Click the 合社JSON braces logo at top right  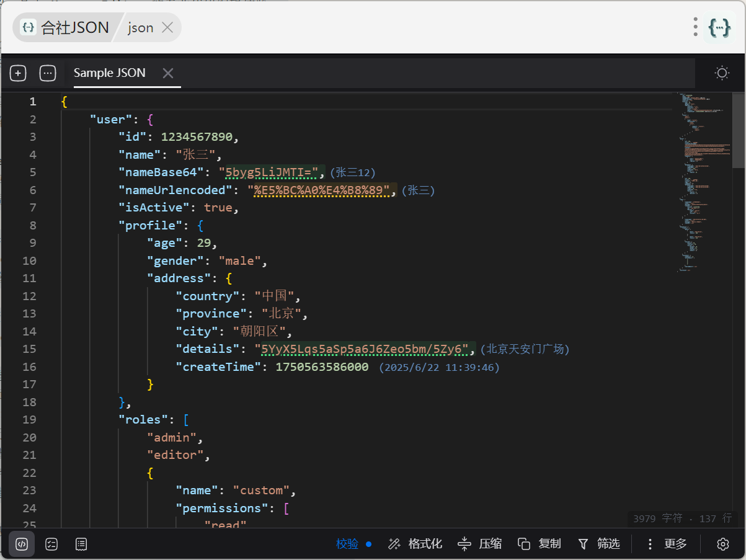719,27
